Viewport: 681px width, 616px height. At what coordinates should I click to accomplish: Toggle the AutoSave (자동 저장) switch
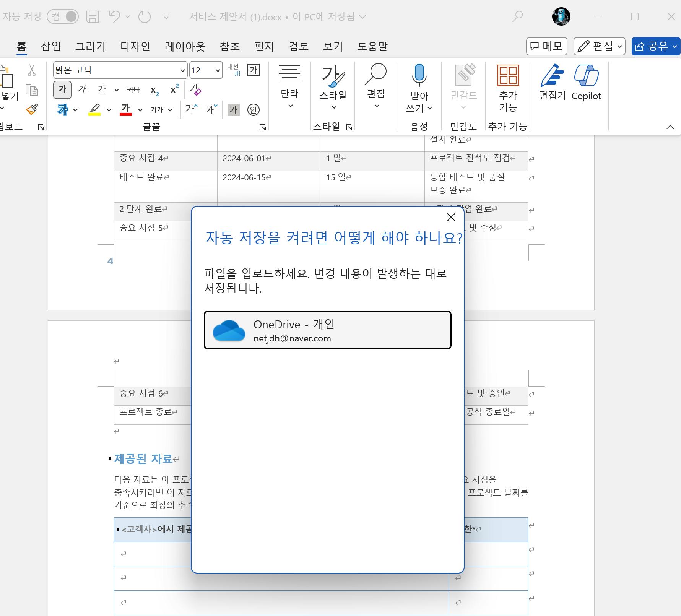point(63,16)
